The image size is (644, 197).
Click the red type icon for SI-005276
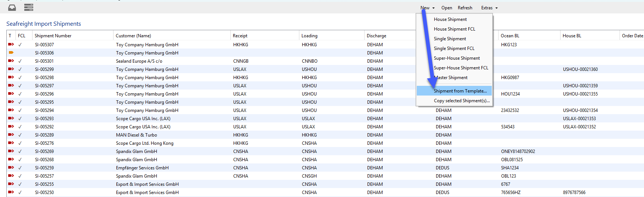point(11,143)
